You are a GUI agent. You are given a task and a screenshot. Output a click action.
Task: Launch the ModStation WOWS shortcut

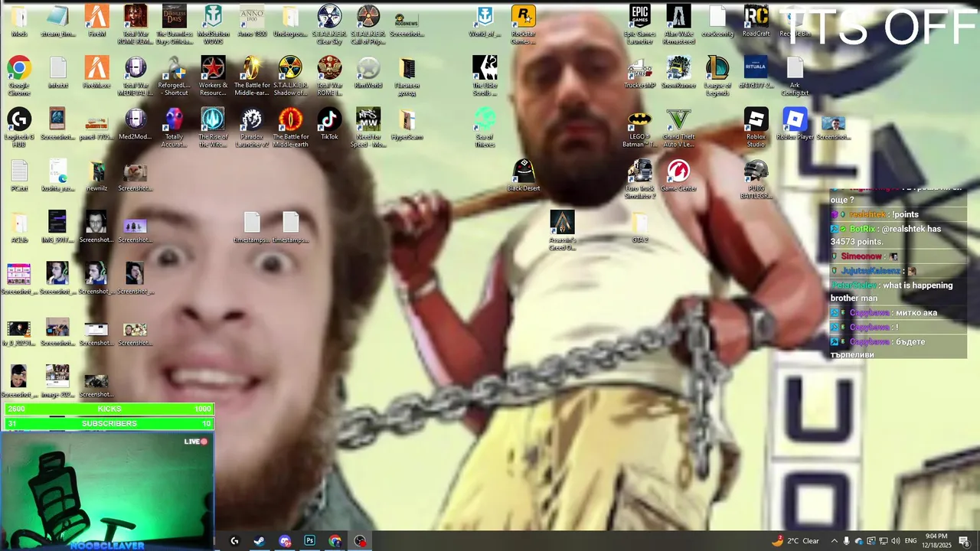[x=213, y=24]
